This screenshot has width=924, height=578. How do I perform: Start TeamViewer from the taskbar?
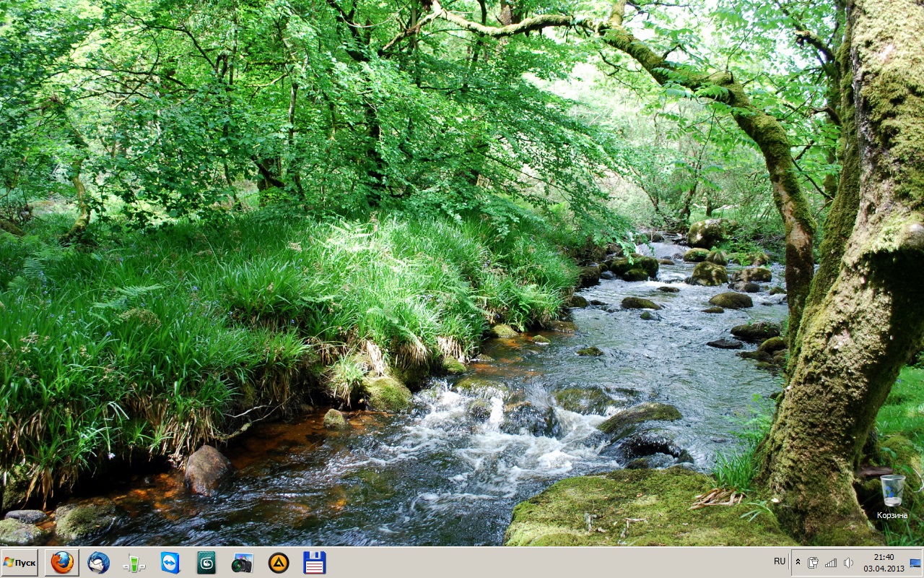click(170, 562)
